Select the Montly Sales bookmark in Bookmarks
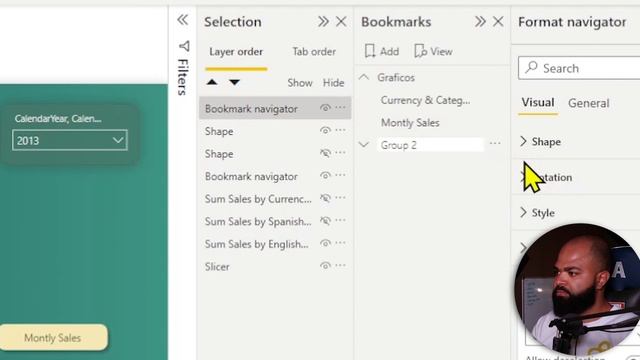Viewport: 640px width, 360px height. click(410, 122)
